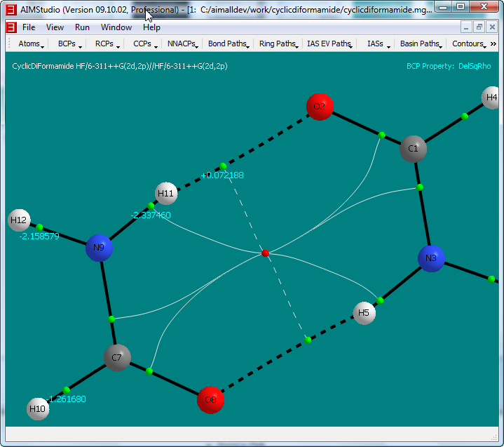Open the Run menu
The width and height of the screenshot is (504, 447).
click(x=82, y=27)
